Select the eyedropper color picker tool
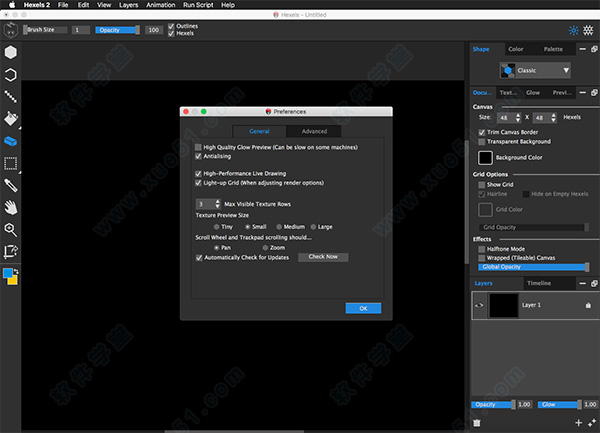 11,186
